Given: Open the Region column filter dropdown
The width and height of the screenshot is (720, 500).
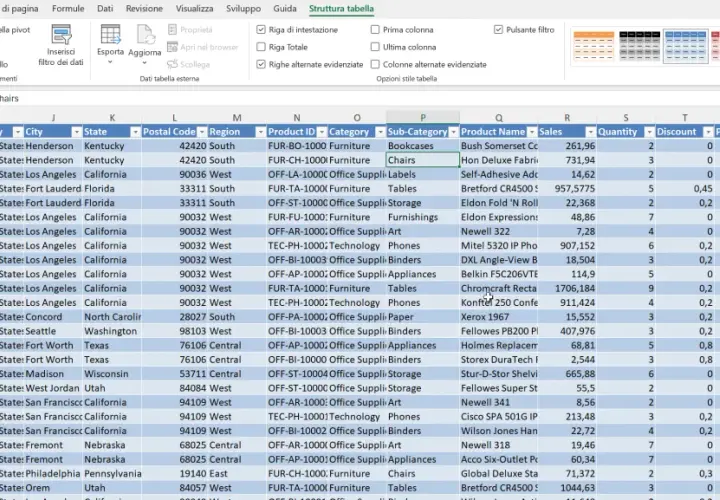Looking at the screenshot, I should (x=260, y=132).
